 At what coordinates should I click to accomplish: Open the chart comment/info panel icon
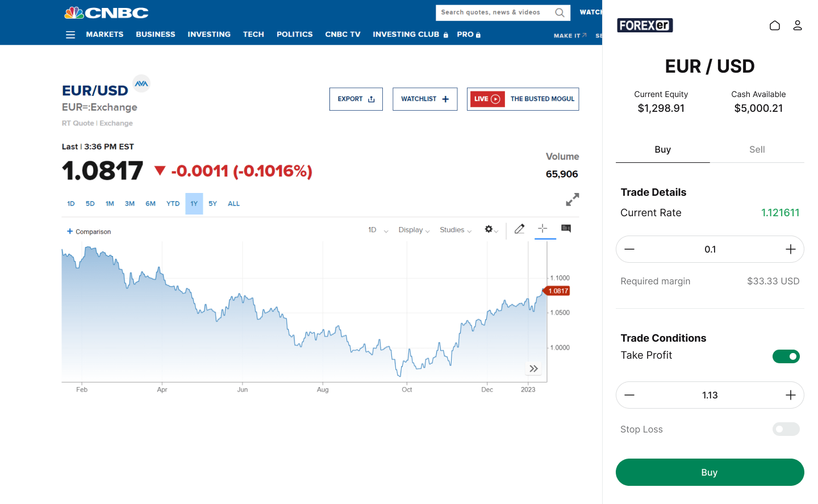566,228
